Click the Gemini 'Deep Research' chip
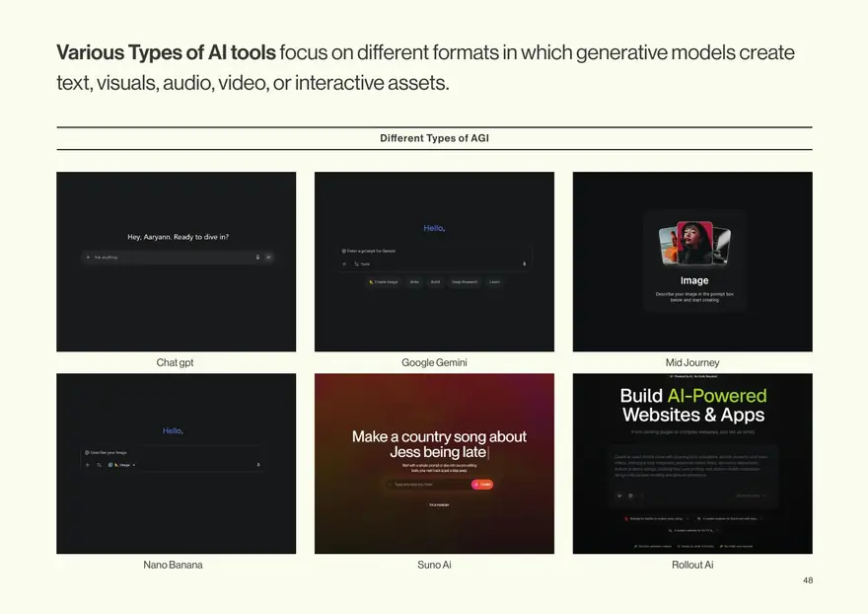Viewport: 868px width, 614px height. 464,282
